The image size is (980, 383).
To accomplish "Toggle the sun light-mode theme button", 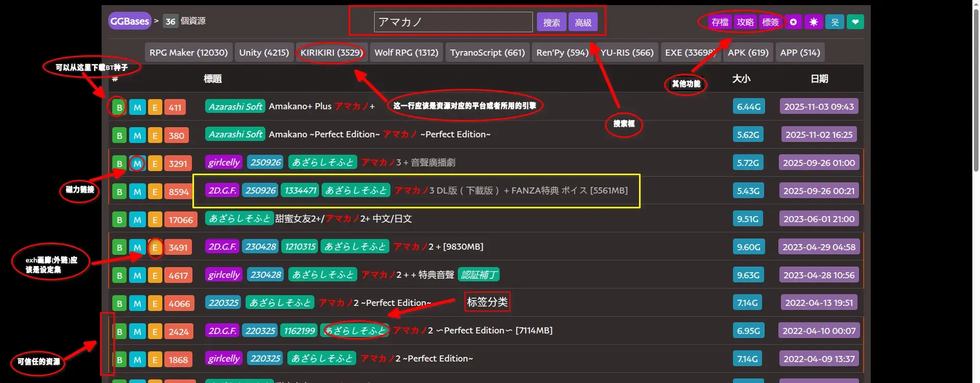I will (814, 22).
